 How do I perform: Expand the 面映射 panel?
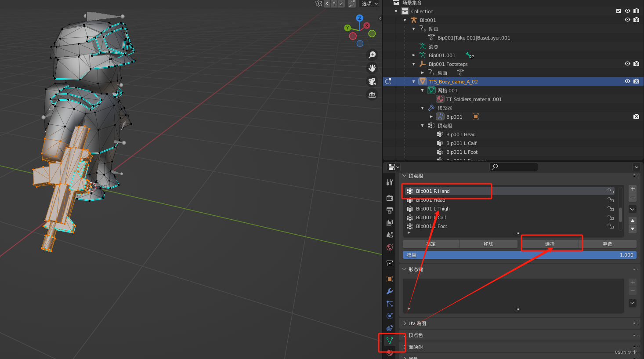point(405,347)
